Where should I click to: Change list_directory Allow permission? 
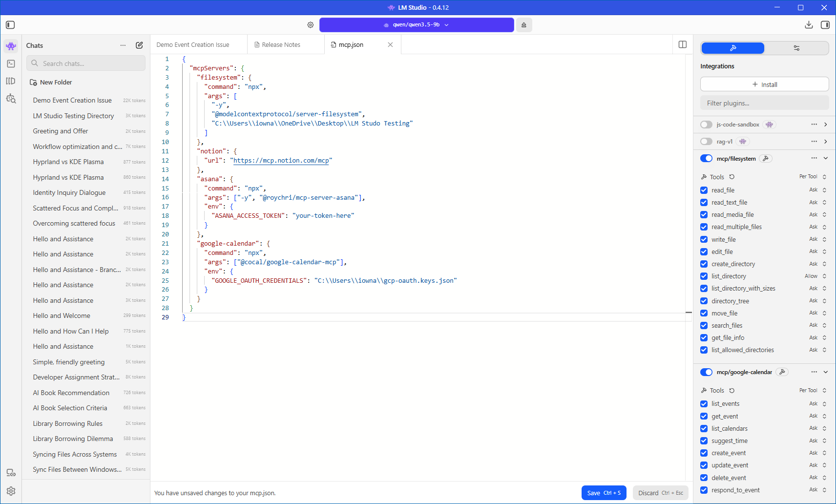815,276
